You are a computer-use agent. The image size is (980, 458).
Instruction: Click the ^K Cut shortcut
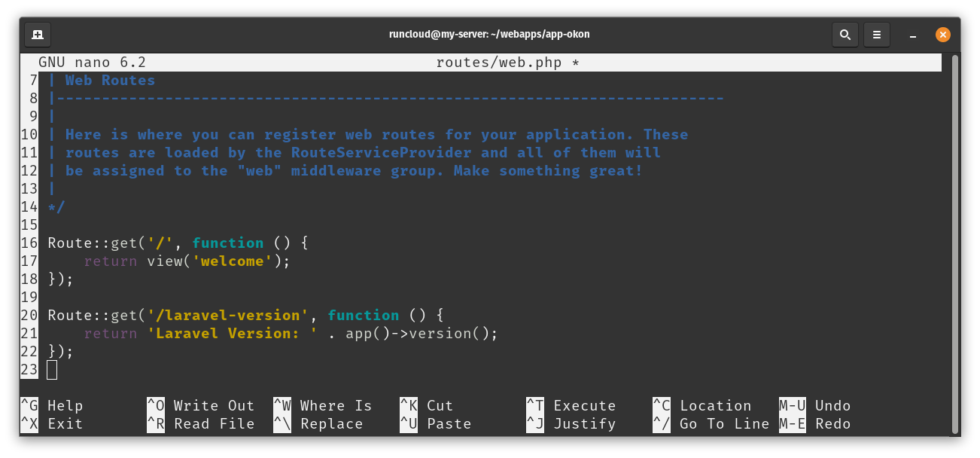pos(427,406)
